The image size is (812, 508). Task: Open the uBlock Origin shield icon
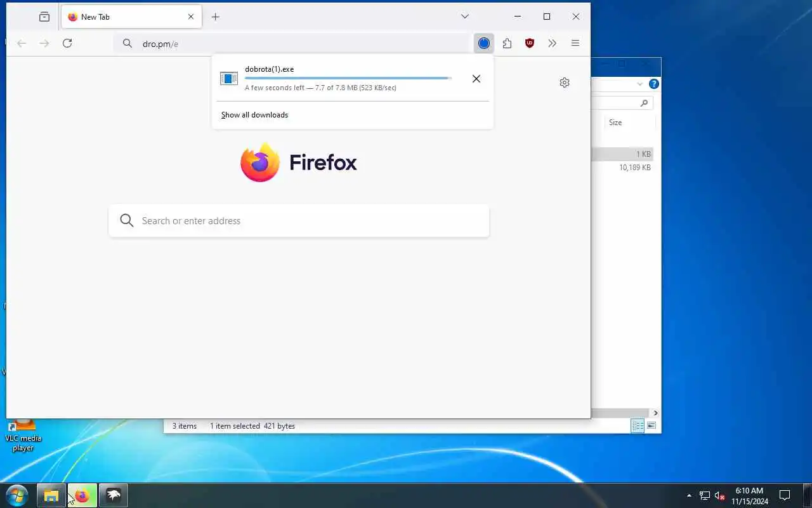(530, 43)
